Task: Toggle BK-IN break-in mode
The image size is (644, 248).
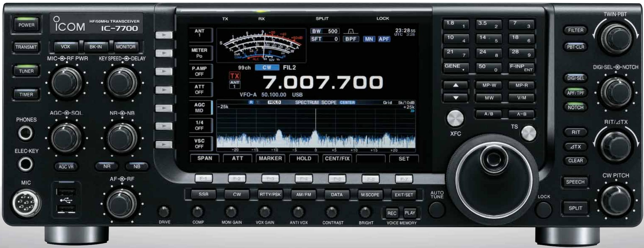Action: [x=96, y=47]
